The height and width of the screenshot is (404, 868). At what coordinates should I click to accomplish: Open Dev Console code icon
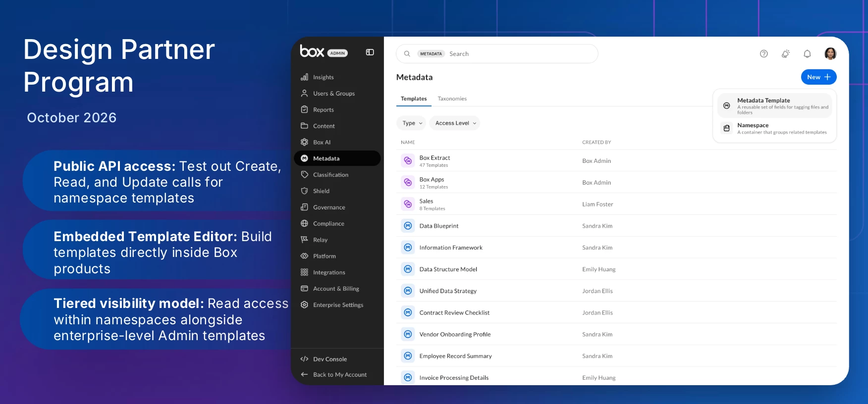304,359
